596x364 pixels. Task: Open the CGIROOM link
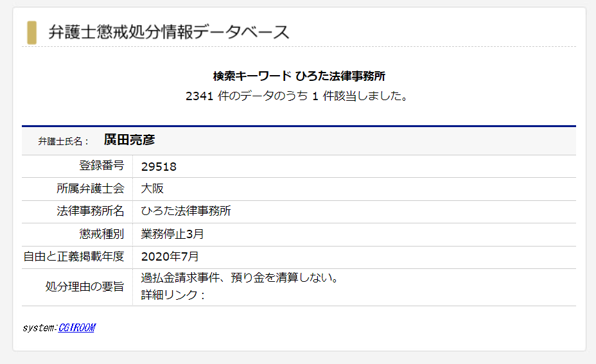(76, 328)
